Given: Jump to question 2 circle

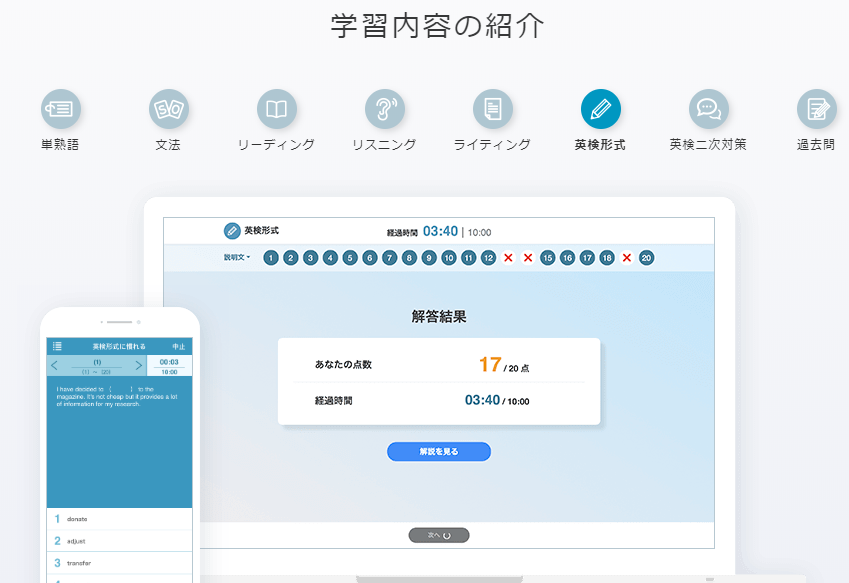Looking at the screenshot, I should (x=291, y=258).
